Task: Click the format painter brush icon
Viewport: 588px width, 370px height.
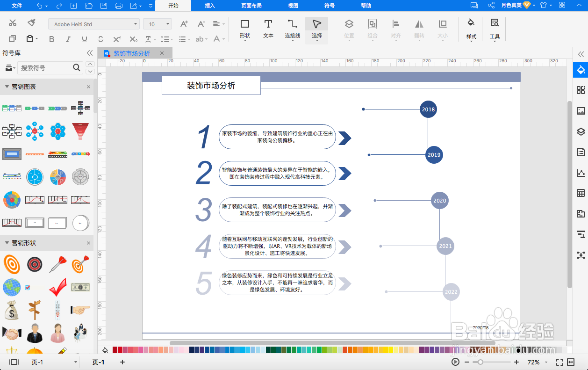Action: click(31, 23)
